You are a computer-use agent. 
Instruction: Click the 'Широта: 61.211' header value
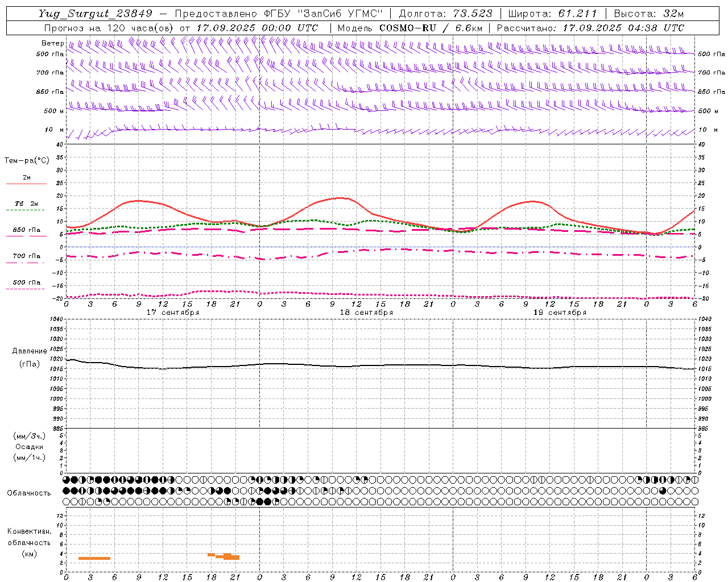tap(553, 14)
